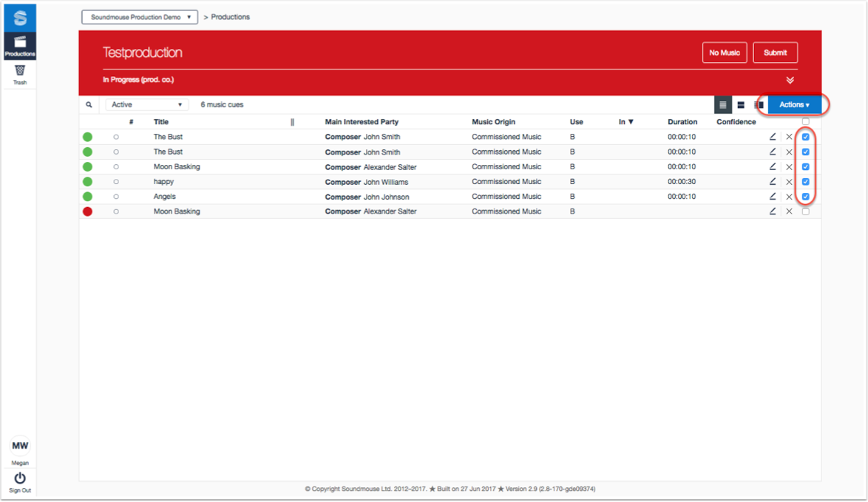Check the red-status Moon Basking checkbox
Screen dimensions: 868x502
coord(805,211)
